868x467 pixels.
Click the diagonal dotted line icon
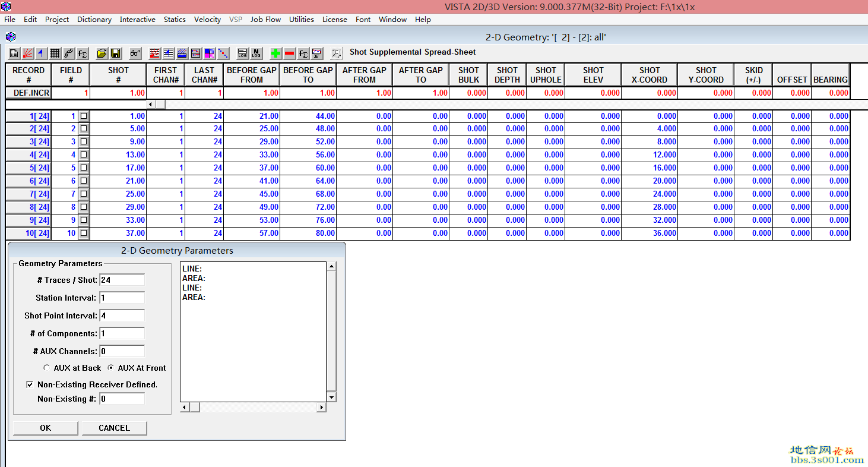223,53
